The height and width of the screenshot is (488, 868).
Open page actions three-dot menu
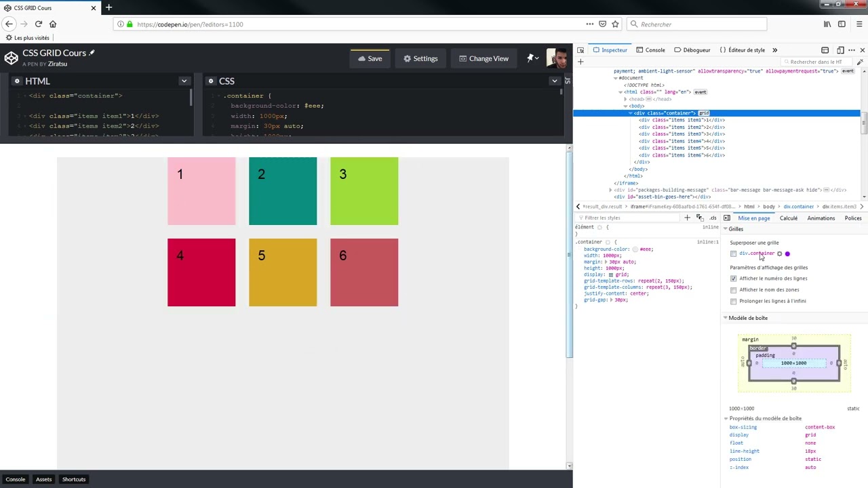coord(589,24)
